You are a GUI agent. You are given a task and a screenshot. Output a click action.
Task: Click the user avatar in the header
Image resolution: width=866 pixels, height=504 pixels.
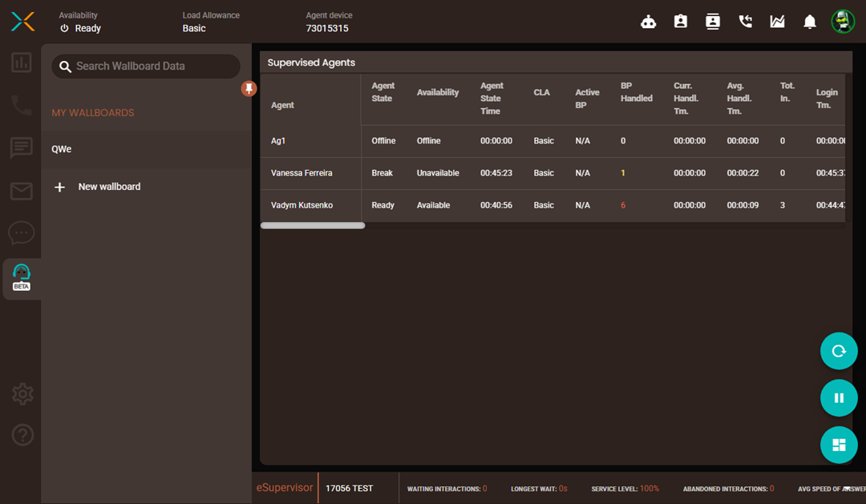pos(843,22)
